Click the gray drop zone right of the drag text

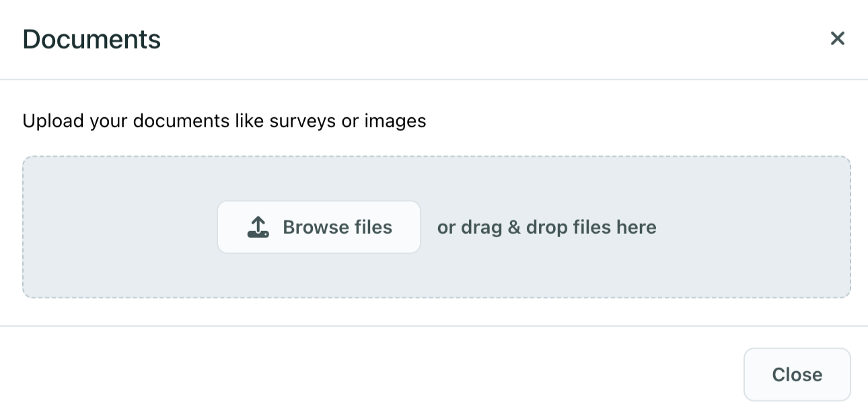[x=754, y=227]
